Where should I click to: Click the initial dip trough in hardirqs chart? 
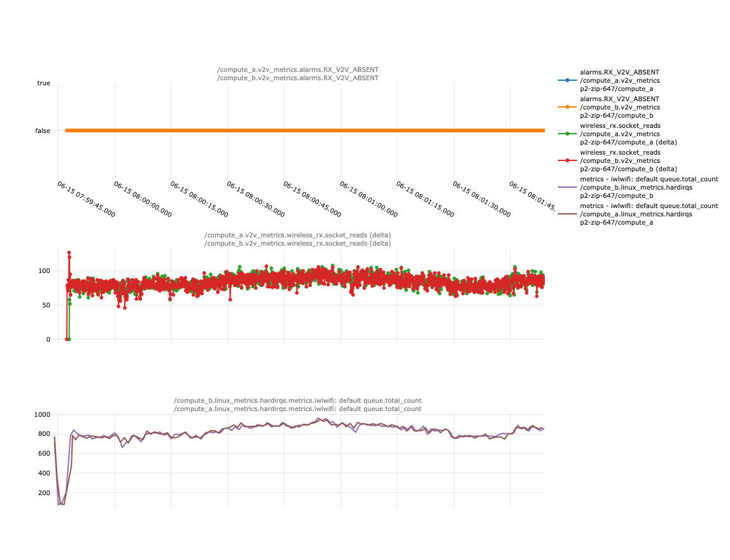(60, 503)
